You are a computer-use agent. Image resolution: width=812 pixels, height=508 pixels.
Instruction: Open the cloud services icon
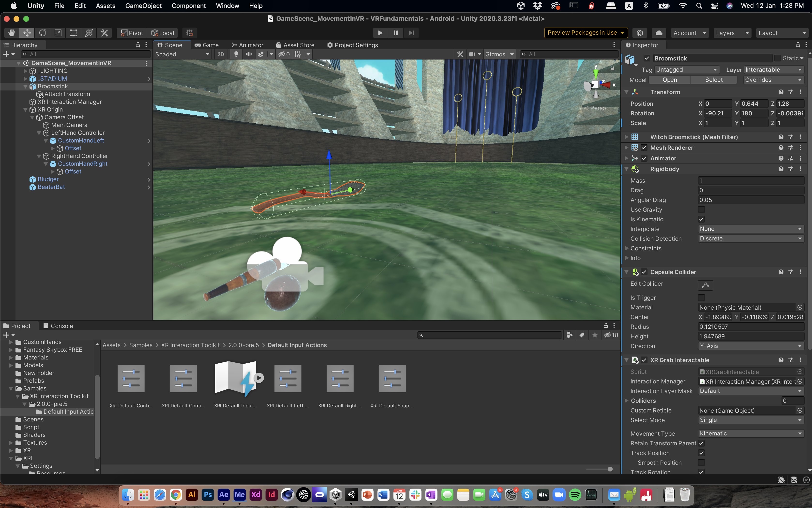[x=659, y=33]
